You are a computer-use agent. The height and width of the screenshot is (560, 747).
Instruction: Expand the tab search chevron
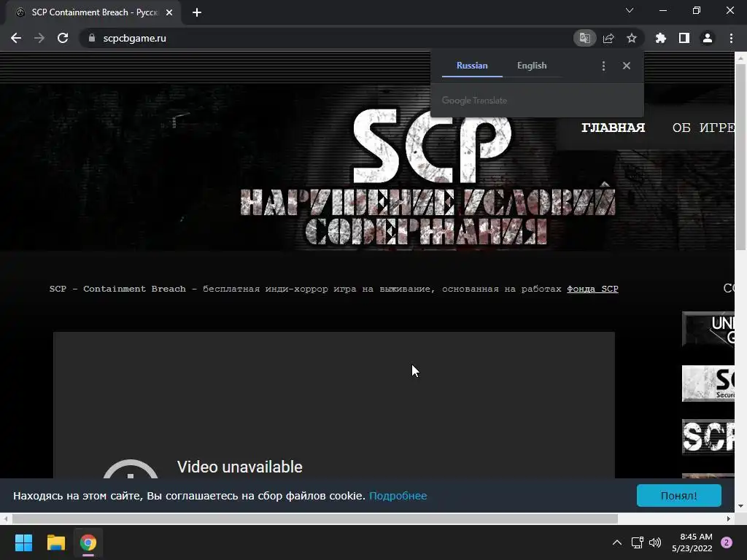tap(630, 10)
